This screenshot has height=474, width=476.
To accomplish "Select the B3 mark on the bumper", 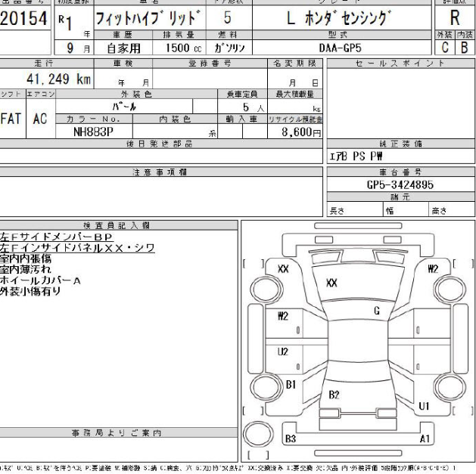I will point(290,436).
